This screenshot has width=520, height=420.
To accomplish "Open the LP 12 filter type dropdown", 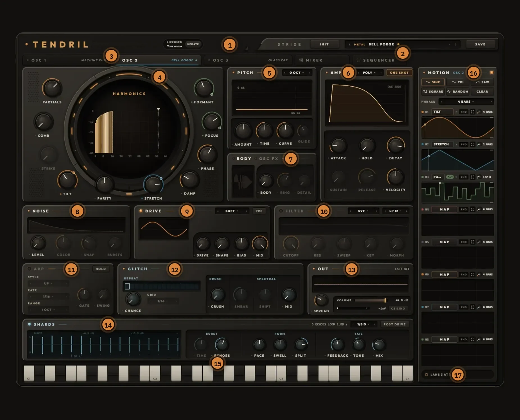I will coord(396,211).
